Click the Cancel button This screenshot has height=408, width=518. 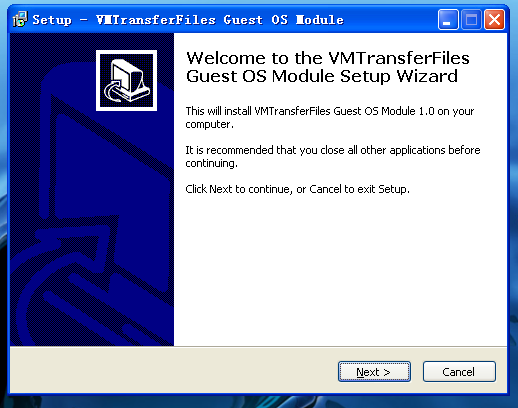click(459, 372)
